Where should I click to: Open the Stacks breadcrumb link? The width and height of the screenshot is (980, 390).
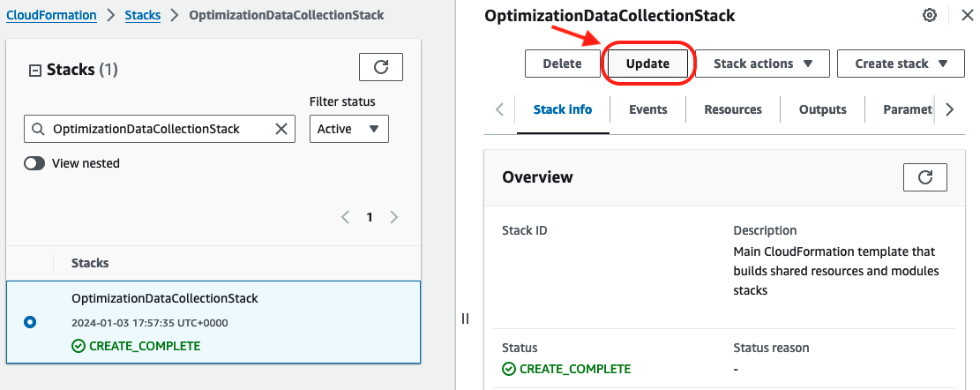point(143,15)
